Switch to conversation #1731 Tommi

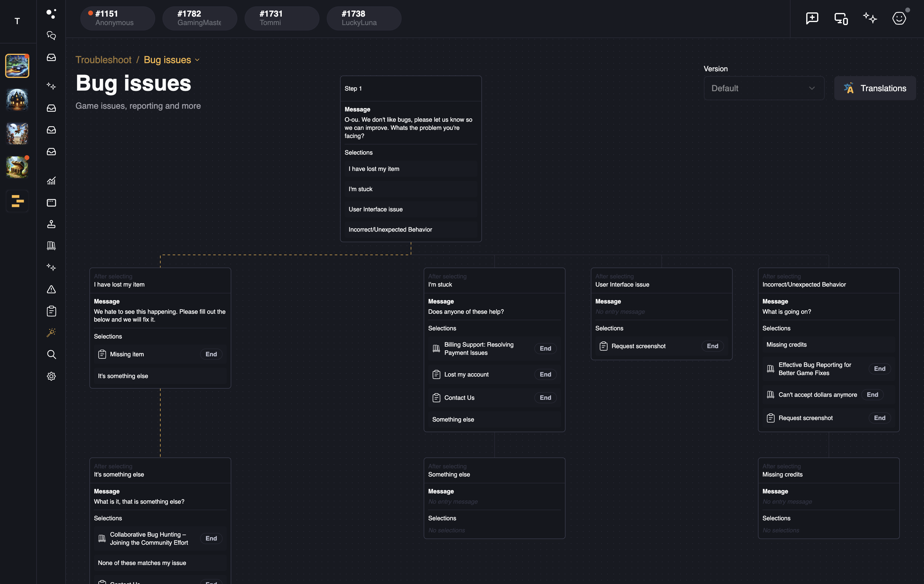click(282, 18)
